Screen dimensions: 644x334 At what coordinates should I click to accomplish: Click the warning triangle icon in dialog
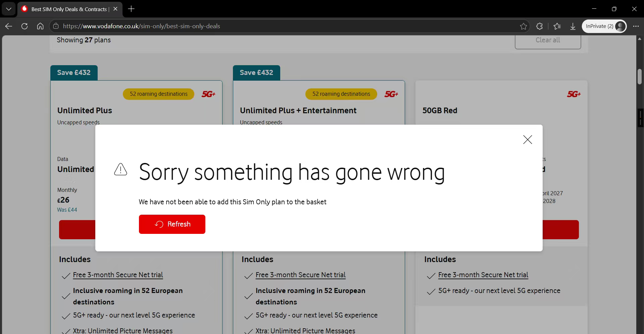click(120, 169)
